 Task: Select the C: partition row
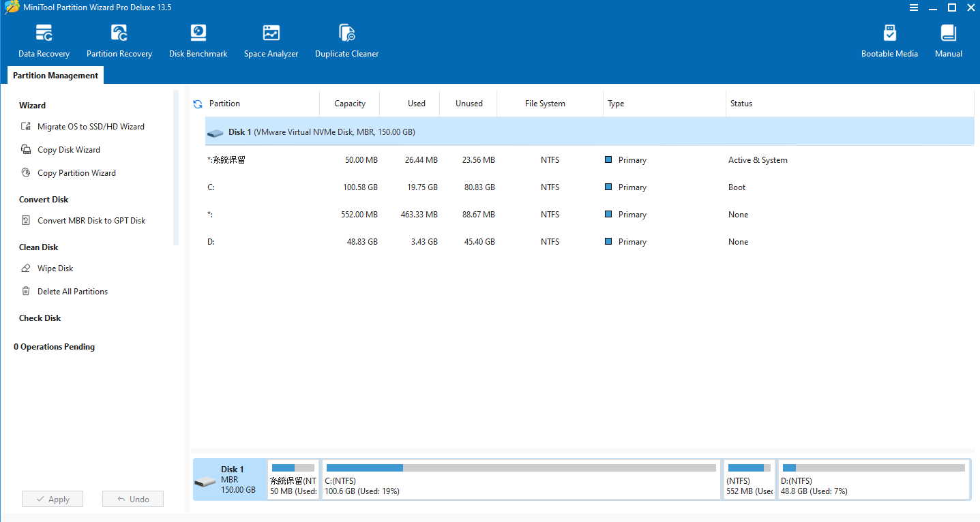589,187
